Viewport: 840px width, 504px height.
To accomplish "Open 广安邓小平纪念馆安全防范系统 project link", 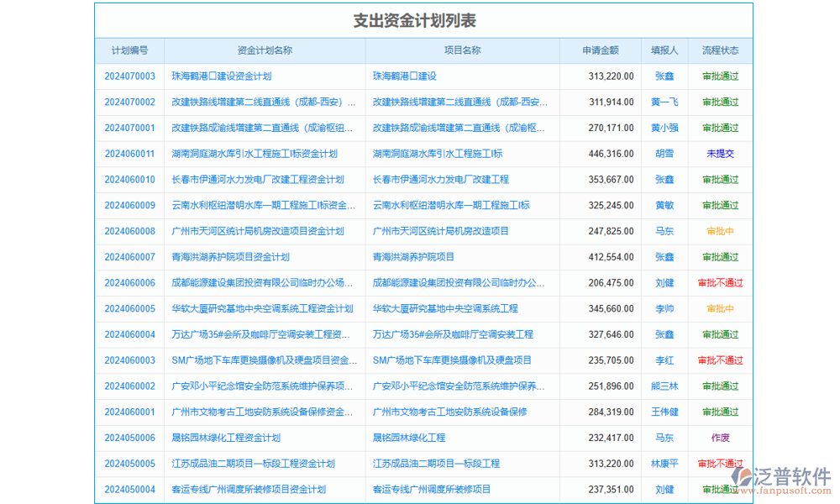I will [x=459, y=386].
